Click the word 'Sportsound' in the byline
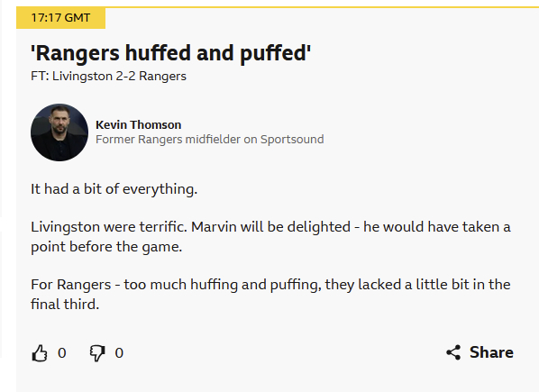Image resolution: width=548 pixels, height=392 pixels. (294, 140)
